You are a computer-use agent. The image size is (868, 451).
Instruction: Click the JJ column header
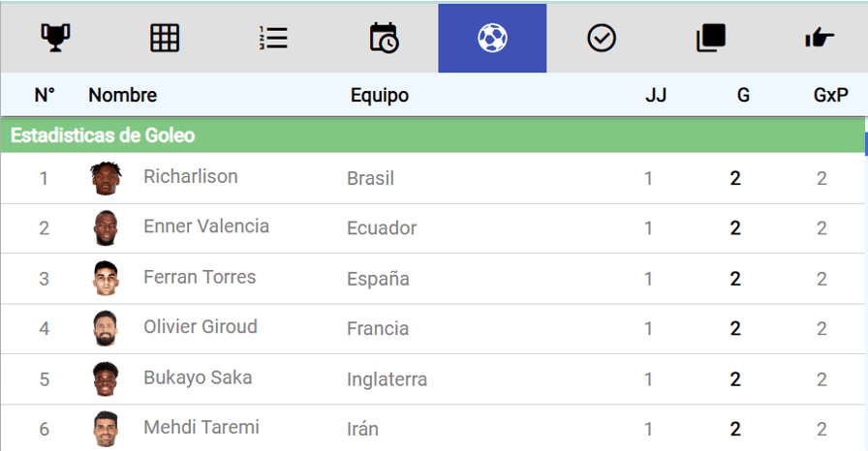click(x=656, y=95)
